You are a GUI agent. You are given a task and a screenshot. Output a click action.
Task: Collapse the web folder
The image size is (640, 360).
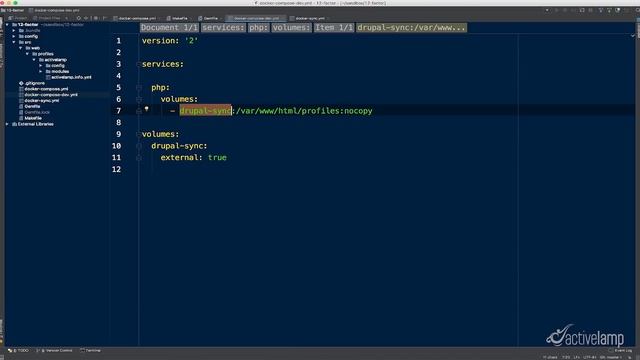pyautogui.click(x=20, y=48)
